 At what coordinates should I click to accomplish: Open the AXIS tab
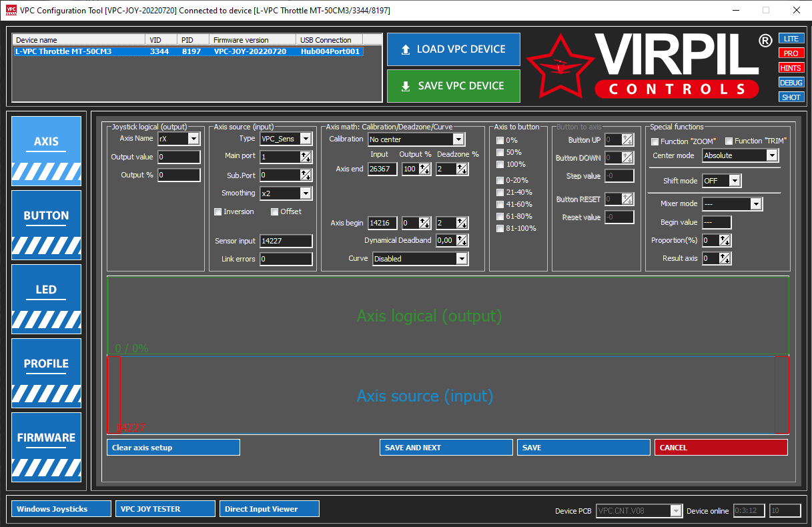coord(47,151)
